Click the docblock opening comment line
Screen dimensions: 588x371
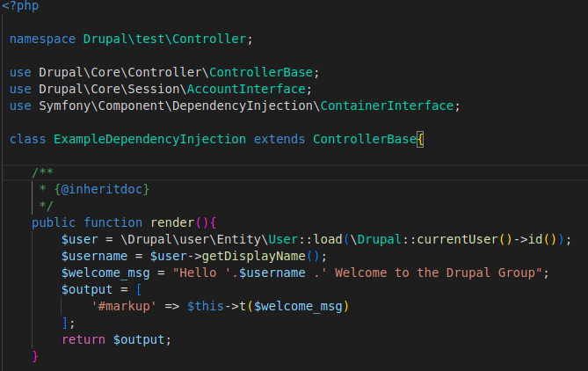tap(42, 172)
